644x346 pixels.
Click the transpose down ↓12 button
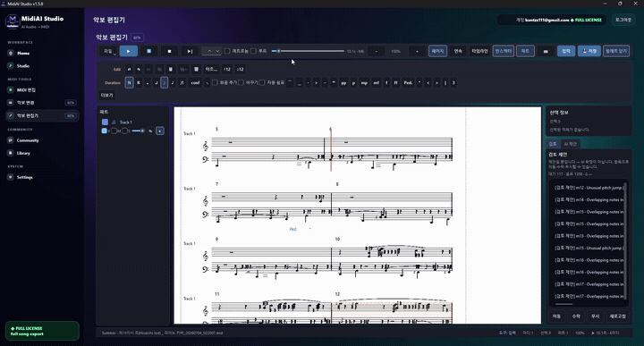pyautogui.click(x=241, y=70)
